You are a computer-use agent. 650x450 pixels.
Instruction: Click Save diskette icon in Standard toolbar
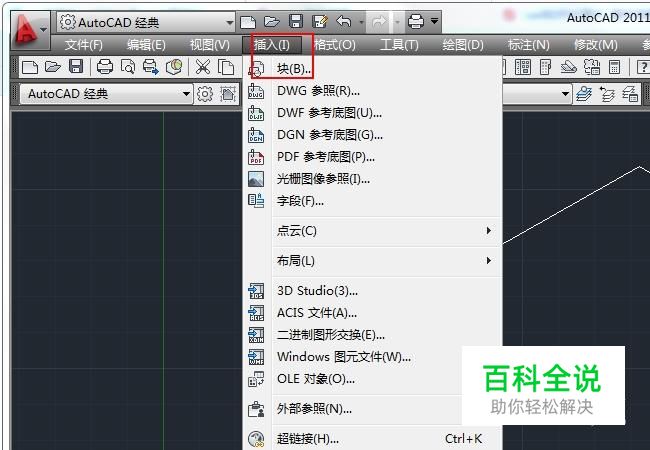(76, 67)
